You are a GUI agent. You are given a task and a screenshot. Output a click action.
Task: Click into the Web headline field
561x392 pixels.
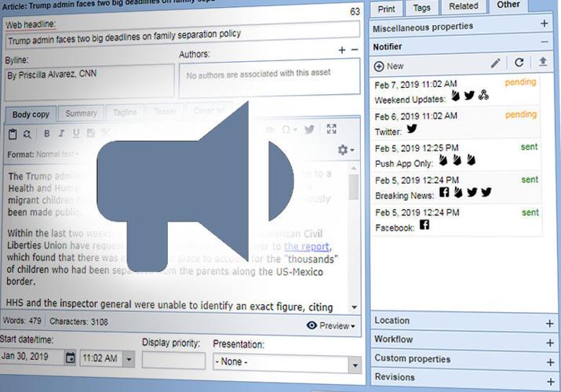183,35
